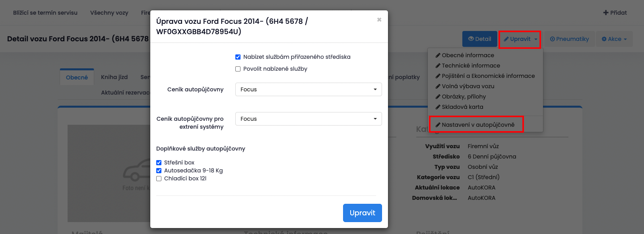The height and width of the screenshot is (234, 644).
Task: Switch to the Kniha jízd tab
Action: [114, 77]
